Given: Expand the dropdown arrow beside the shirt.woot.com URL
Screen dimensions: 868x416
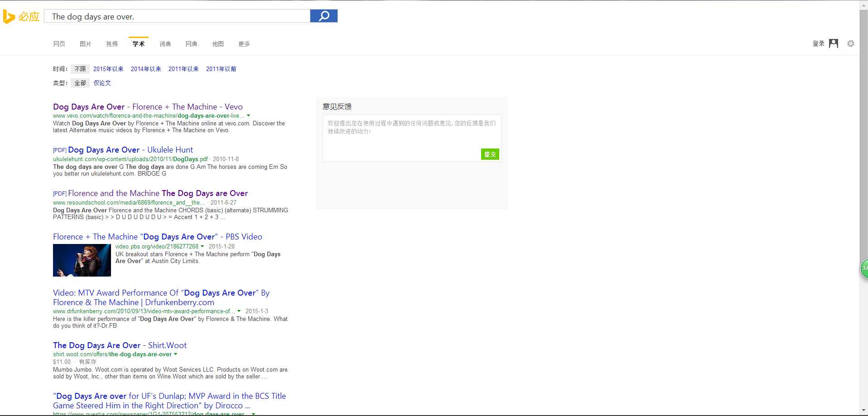Looking at the screenshot, I should coord(176,354).
